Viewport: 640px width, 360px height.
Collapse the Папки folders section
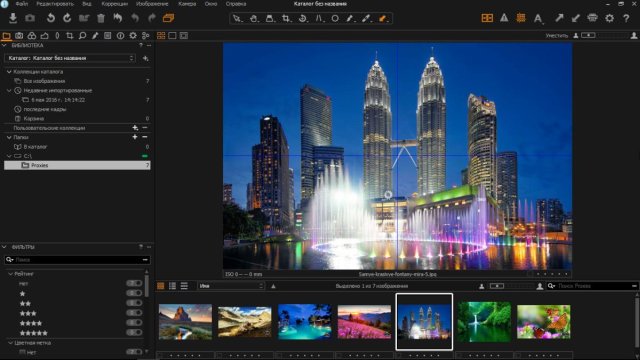click(9, 137)
